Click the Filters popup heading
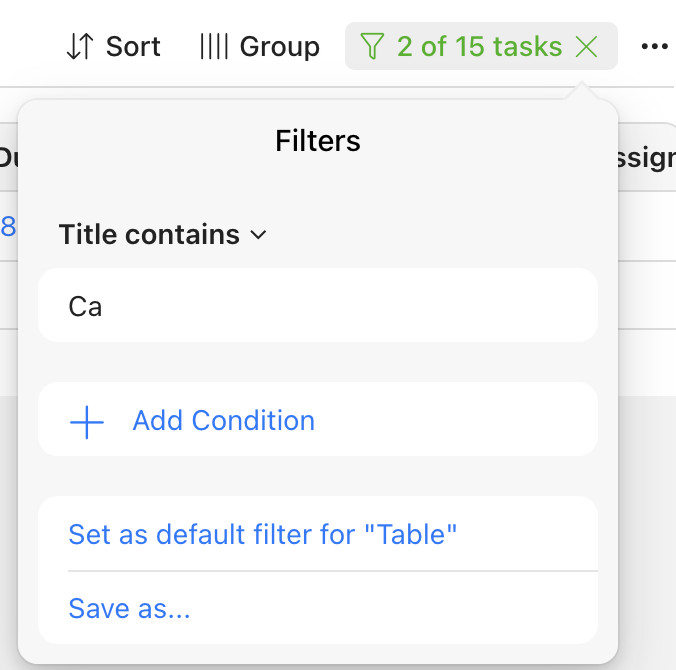 317,141
